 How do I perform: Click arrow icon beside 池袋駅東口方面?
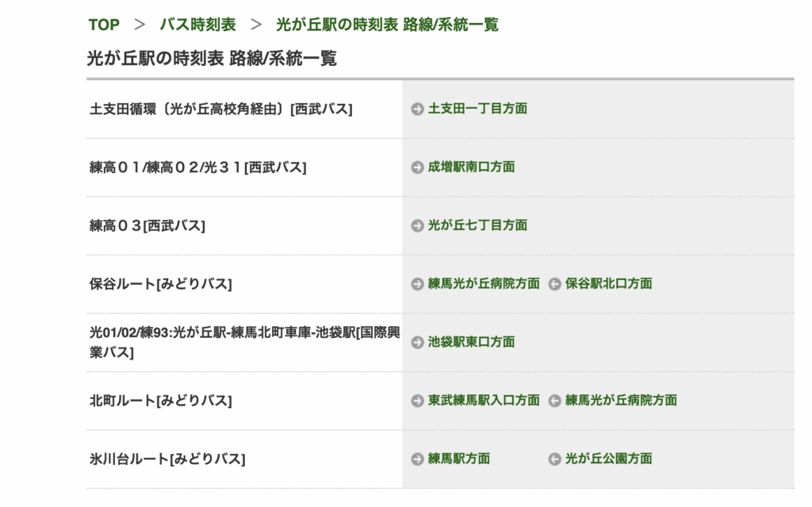pos(417,342)
